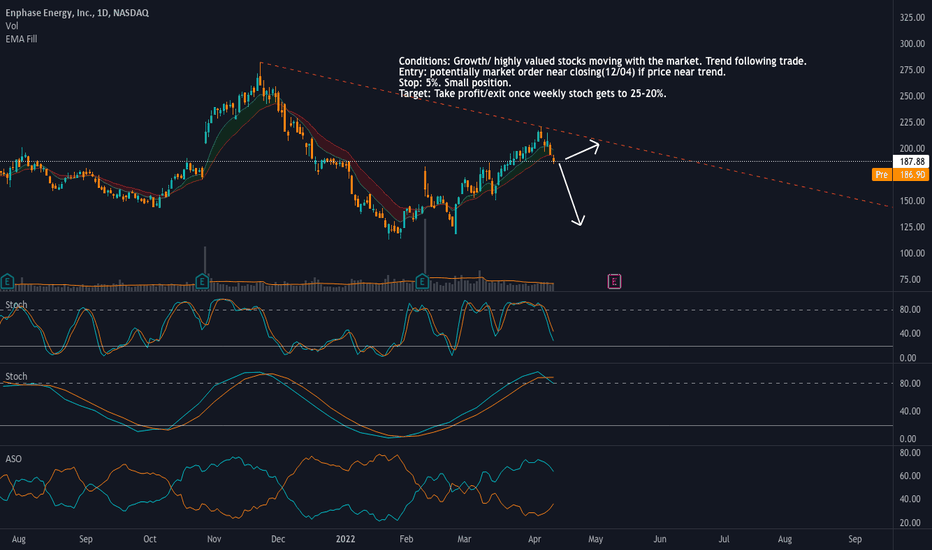
Task: Click the 300.00 price axis label
Action: click(912, 43)
